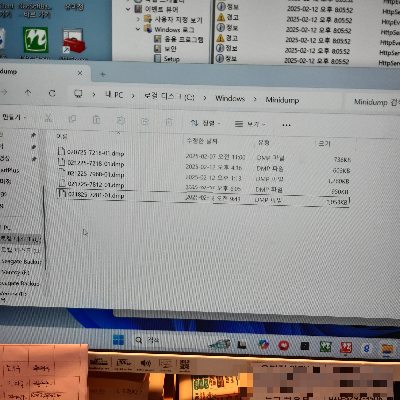Screen dimensions: 400x400
Task: Click Windows in the address breadcrumb
Action: coord(230,99)
